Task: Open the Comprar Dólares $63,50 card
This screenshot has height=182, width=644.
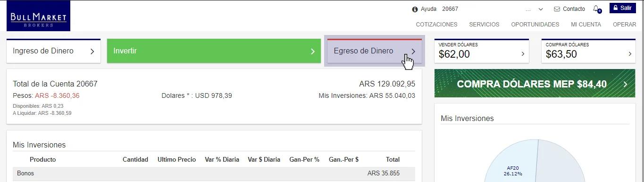Action: point(588,51)
